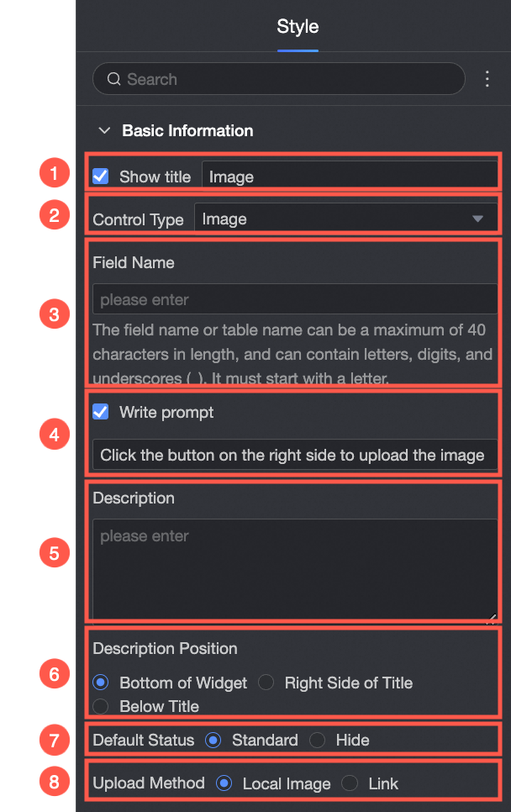This screenshot has width=511, height=812.
Task: Set Default Status to Hide
Action: (x=317, y=741)
